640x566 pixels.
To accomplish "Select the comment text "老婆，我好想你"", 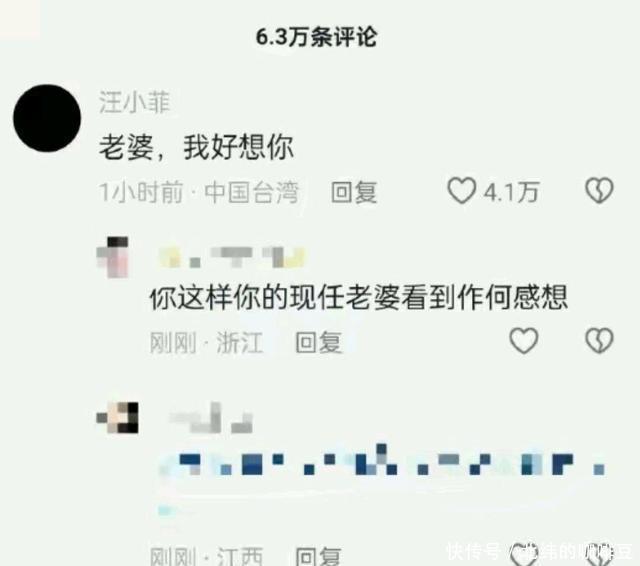I will point(196,146).
